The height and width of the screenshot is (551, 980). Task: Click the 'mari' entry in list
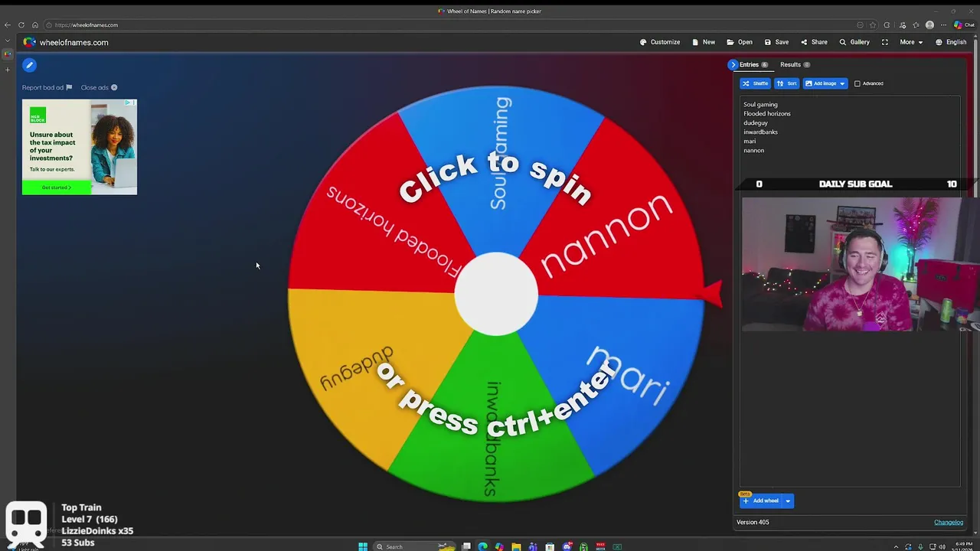[750, 141]
